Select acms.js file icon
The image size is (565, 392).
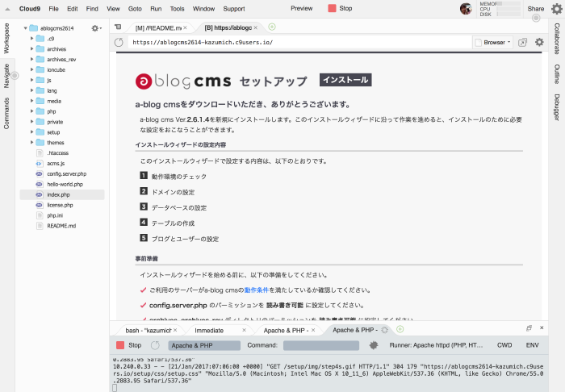40,164
